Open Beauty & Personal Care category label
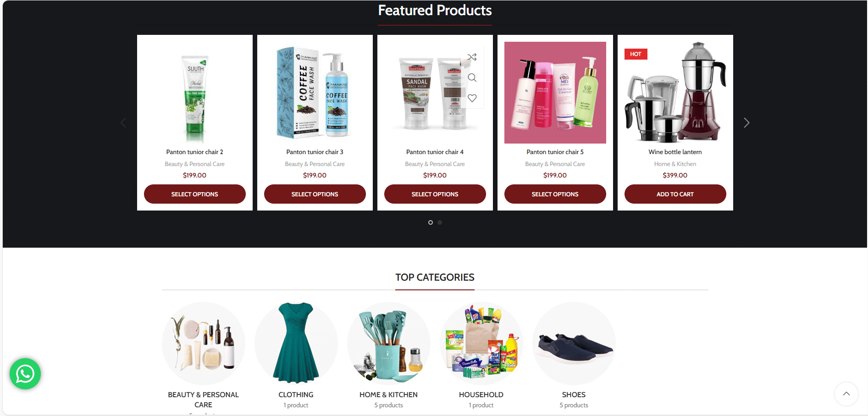This screenshot has height=416, width=868. [204, 399]
